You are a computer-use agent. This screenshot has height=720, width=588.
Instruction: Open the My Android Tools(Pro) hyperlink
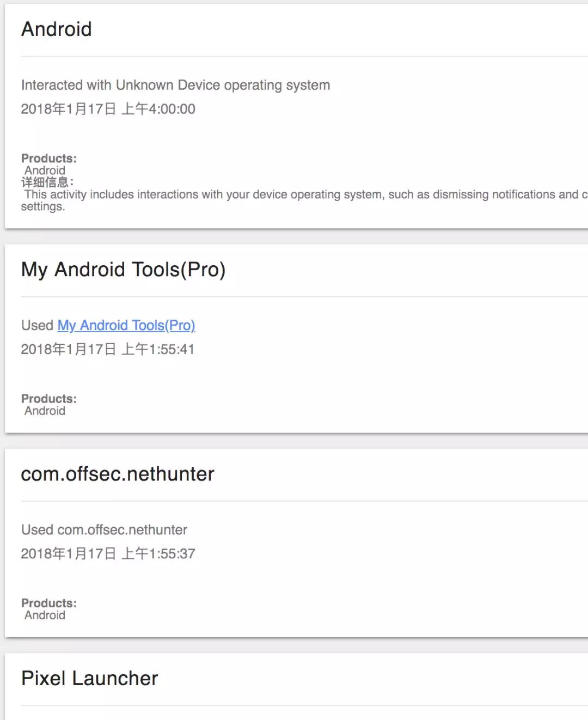click(x=126, y=325)
